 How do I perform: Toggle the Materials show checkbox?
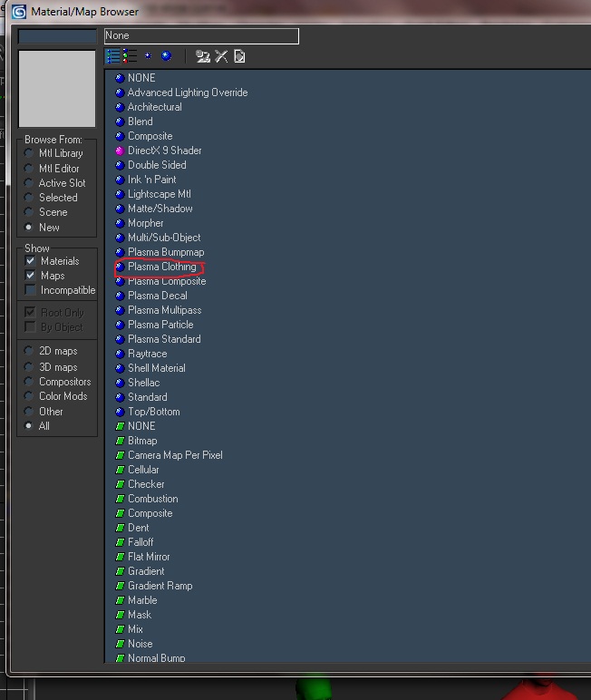point(30,261)
